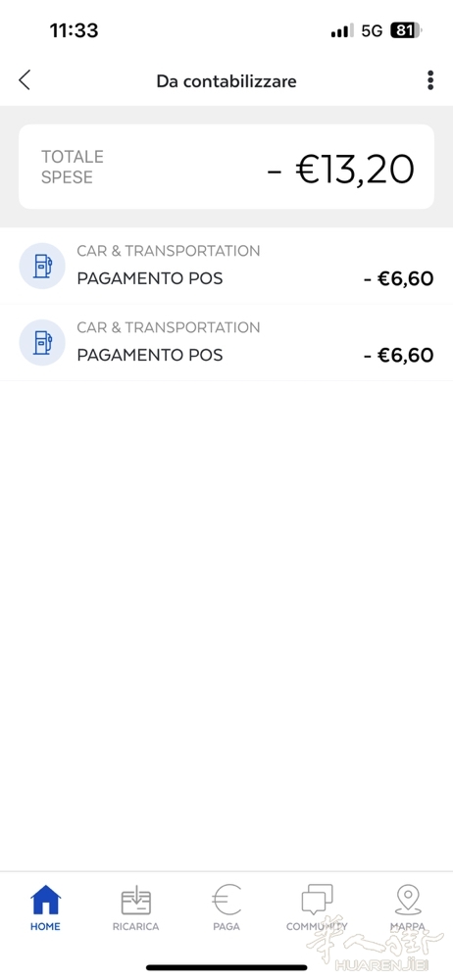Tap fuel pump icon of second payment
The height and width of the screenshot is (980, 453).
pos(42,342)
